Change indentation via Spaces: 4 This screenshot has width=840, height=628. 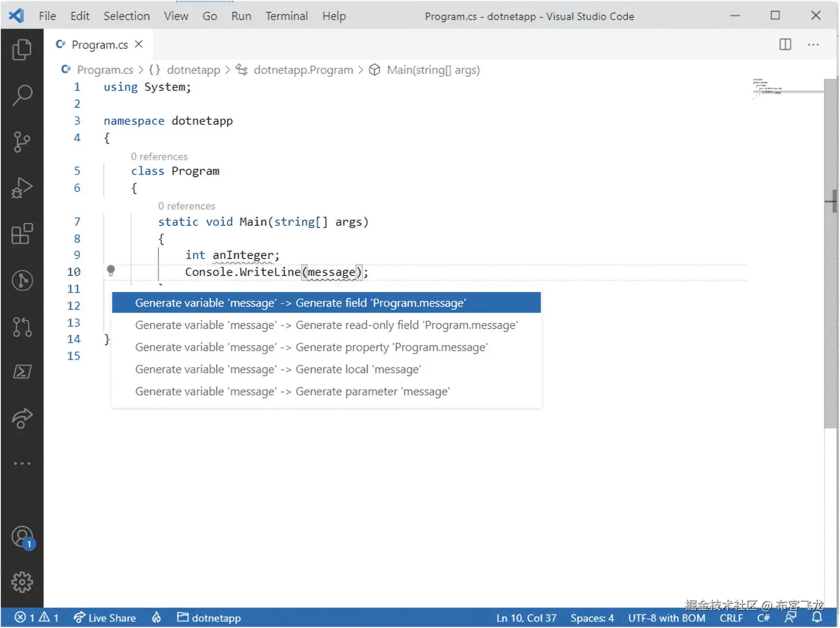[592, 618]
